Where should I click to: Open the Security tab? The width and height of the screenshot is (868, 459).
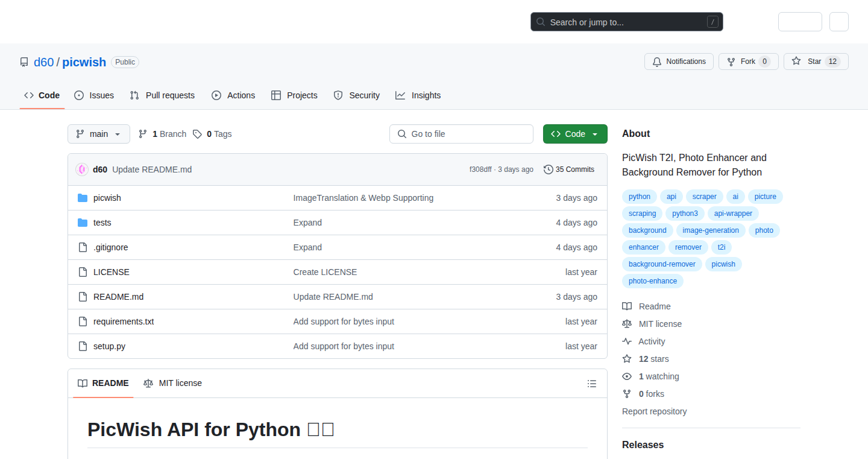(357, 95)
